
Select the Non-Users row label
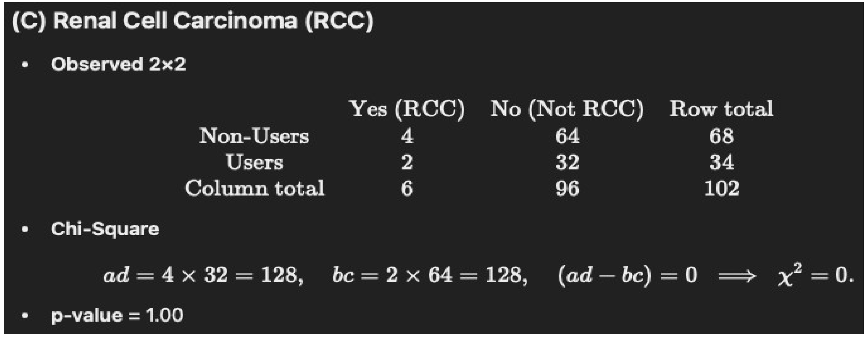(x=254, y=136)
